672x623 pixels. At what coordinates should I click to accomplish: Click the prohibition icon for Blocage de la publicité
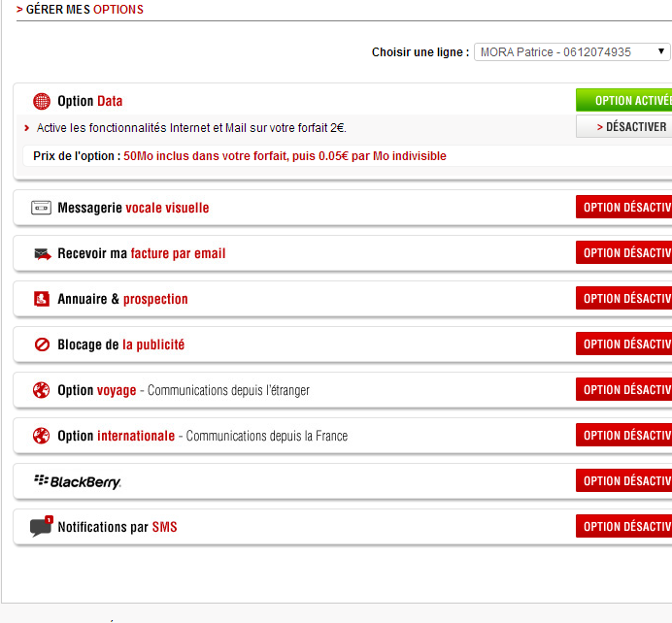tap(42, 344)
